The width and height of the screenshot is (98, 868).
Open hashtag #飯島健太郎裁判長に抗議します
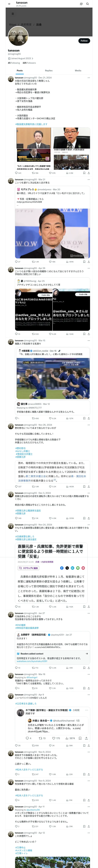[31, 124]
